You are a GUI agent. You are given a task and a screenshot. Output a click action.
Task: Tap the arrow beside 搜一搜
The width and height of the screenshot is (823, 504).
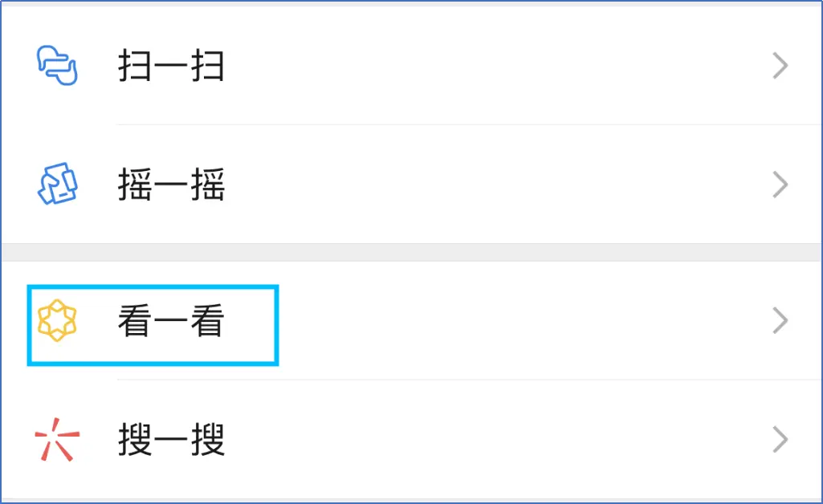pos(779,438)
